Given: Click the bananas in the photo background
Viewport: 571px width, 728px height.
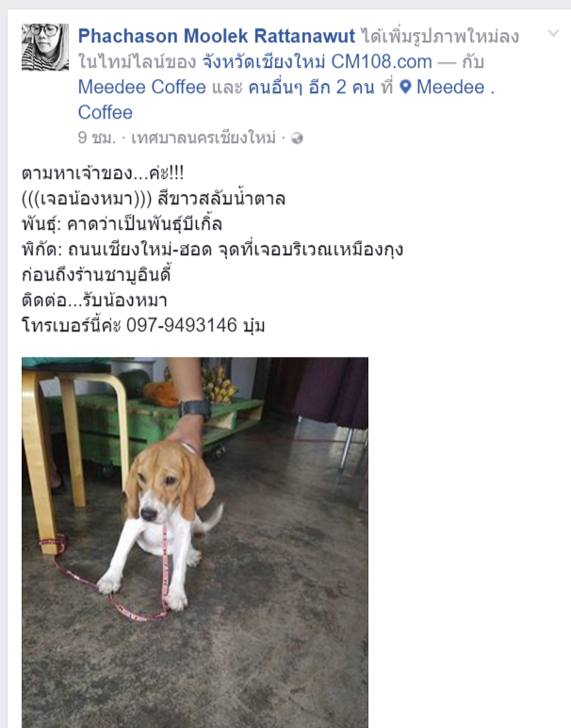Looking at the screenshot, I should (217, 386).
